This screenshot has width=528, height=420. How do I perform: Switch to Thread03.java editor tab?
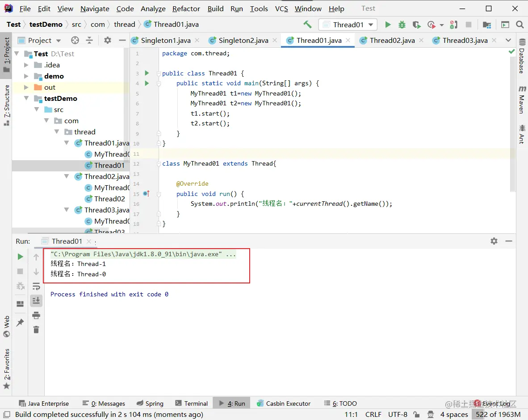(x=465, y=40)
